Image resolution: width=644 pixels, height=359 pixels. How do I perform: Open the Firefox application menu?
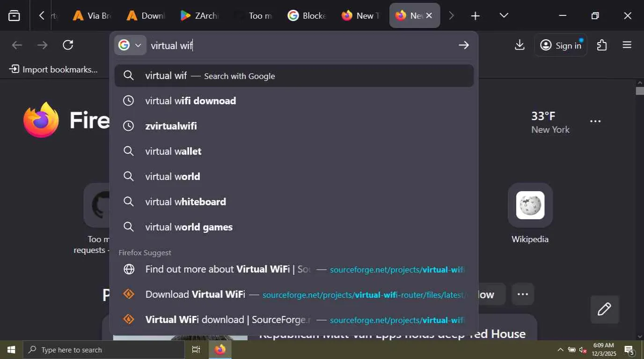coord(627,45)
